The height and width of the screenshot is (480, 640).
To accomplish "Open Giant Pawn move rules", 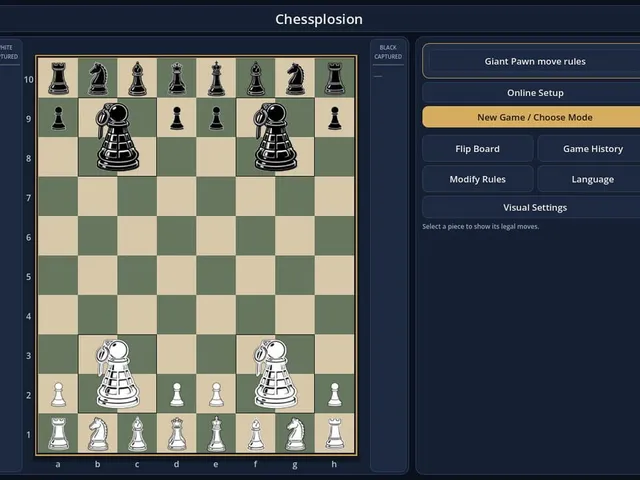I will (x=535, y=61).
